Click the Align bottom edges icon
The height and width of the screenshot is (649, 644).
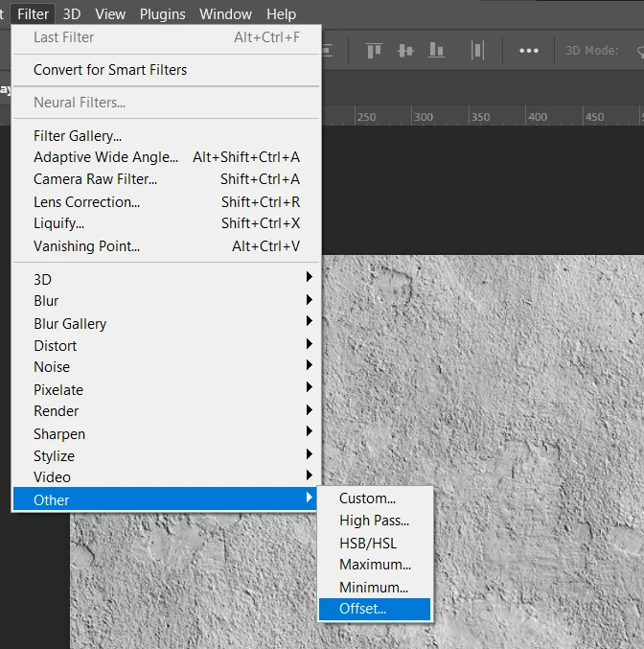point(436,50)
